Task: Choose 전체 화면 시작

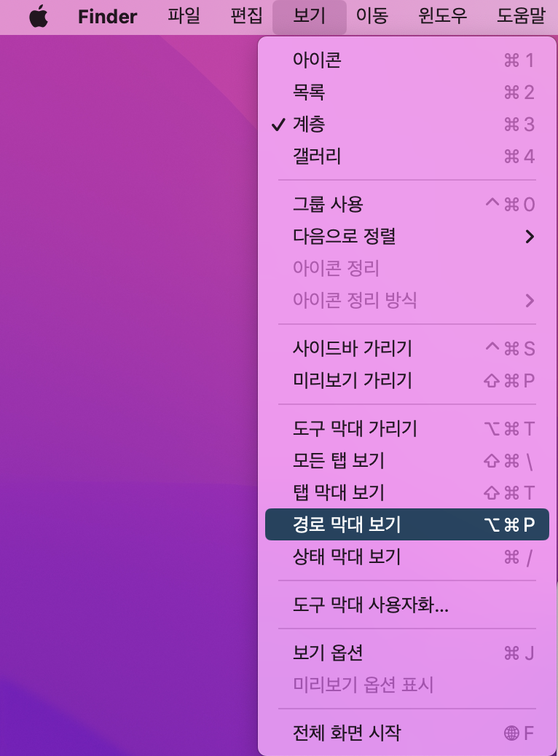Action: [x=407, y=733]
